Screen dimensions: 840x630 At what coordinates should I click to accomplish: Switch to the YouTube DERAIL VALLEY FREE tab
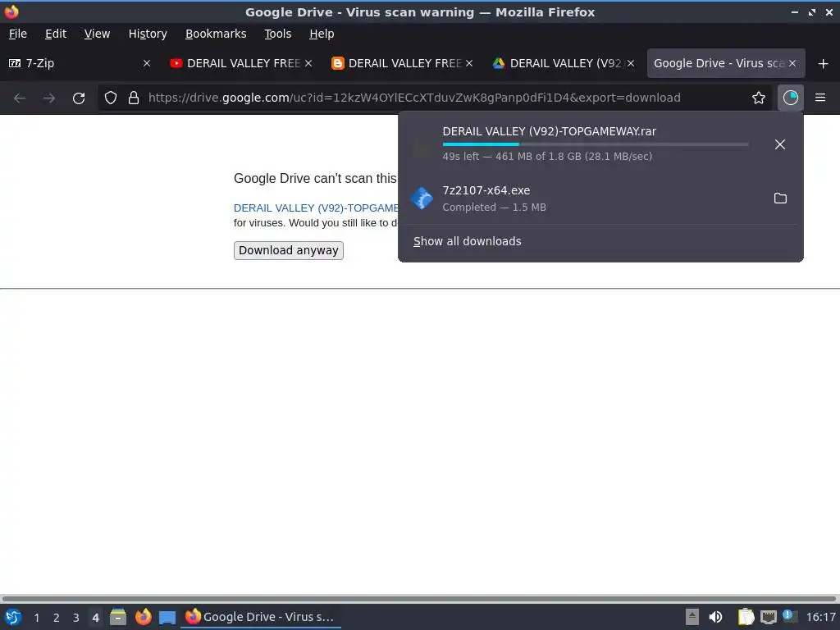pyautogui.click(x=241, y=63)
